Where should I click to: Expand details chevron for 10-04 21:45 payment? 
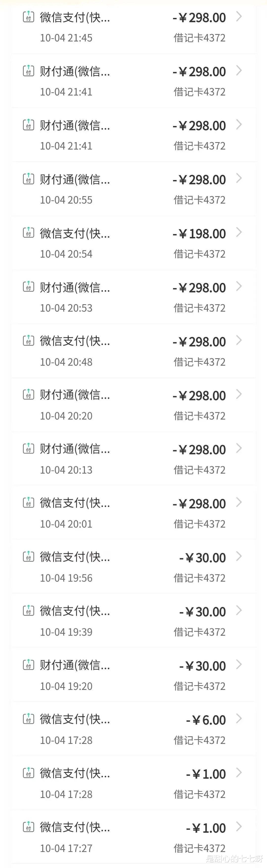pyautogui.click(x=239, y=17)
